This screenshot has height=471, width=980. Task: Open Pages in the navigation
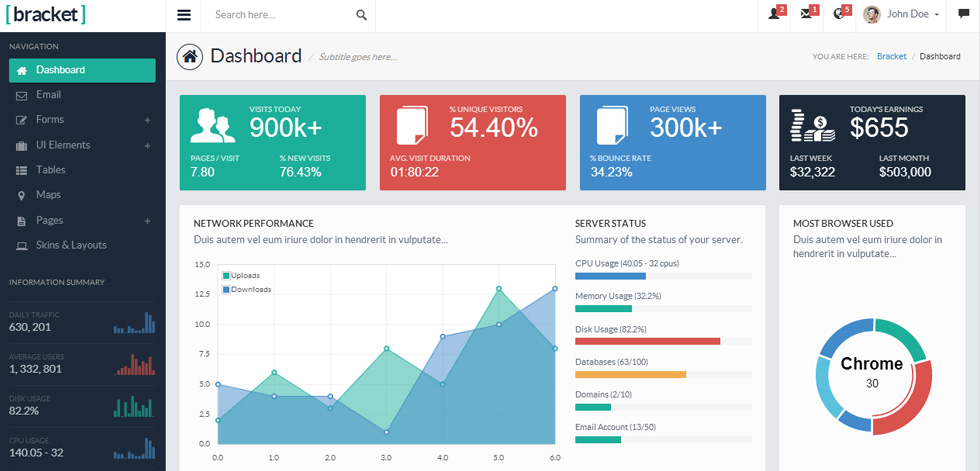(82, 220)
